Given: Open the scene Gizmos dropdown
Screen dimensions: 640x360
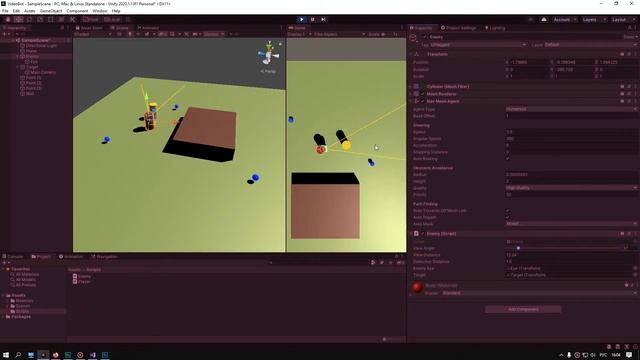Looking at the screenshot, I should 213,34.
